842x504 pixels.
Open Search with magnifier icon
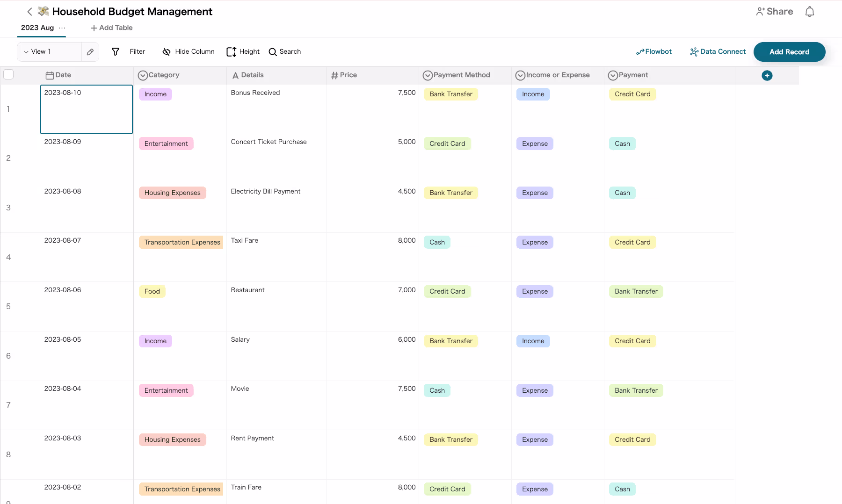click(x=284, y=52)
